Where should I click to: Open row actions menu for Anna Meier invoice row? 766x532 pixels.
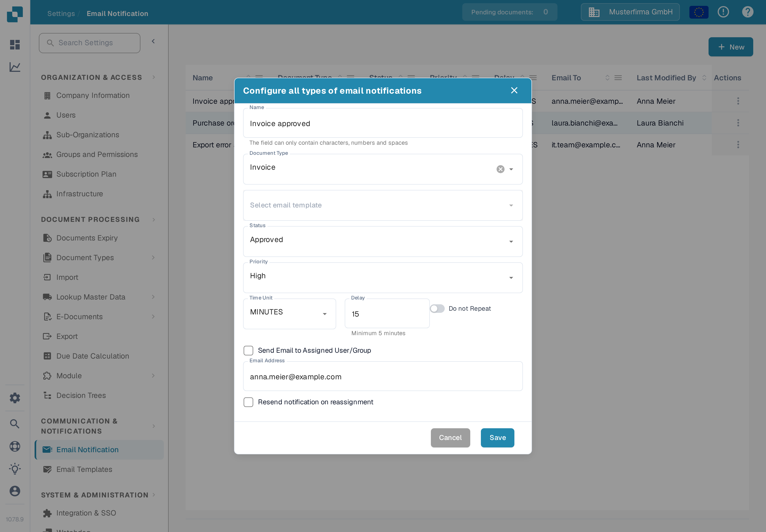point(738,101)
